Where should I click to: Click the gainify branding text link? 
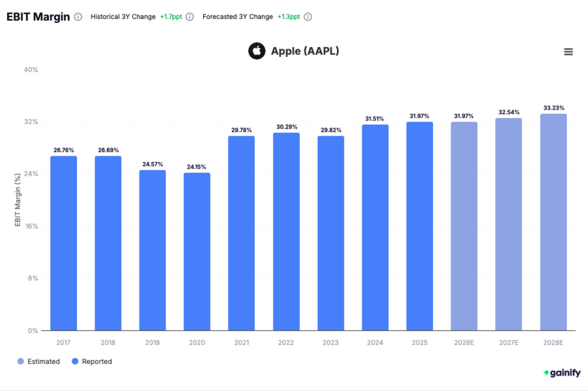564,373
